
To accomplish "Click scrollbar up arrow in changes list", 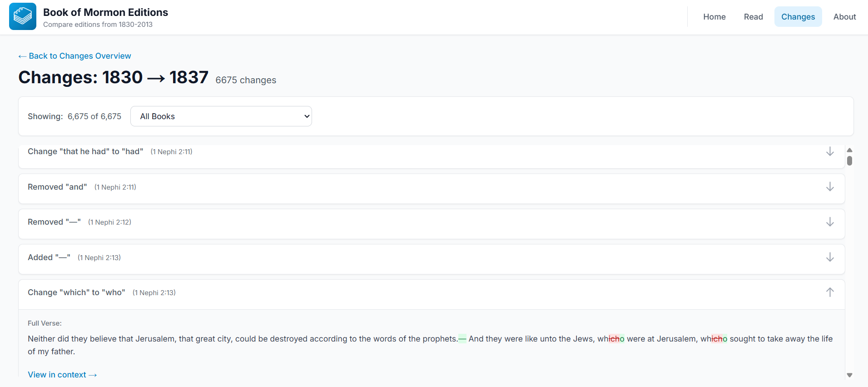I will (x=849, y=150).
